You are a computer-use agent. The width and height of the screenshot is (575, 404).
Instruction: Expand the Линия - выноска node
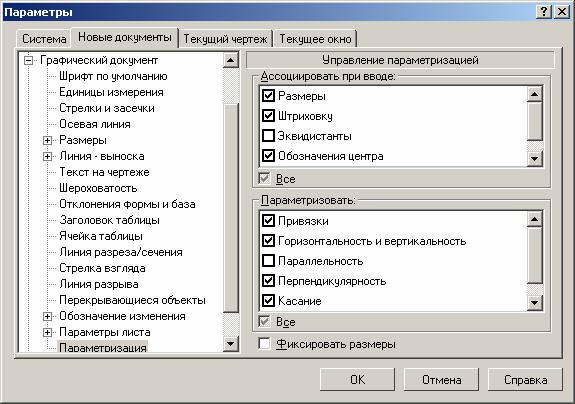(47, 156)
